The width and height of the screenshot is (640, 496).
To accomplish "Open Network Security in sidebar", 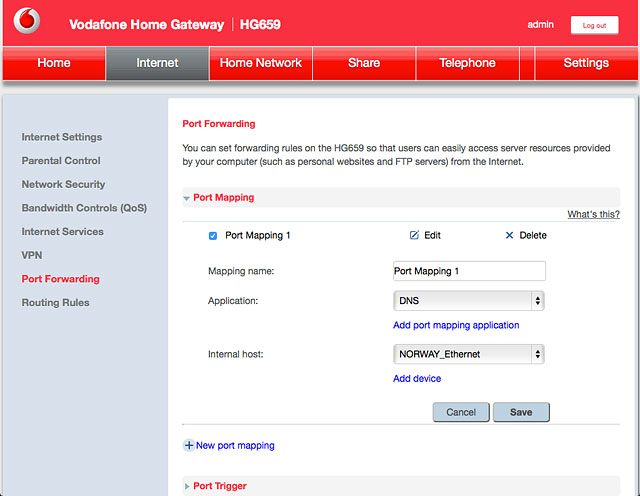I will click(x=63, y=185).
